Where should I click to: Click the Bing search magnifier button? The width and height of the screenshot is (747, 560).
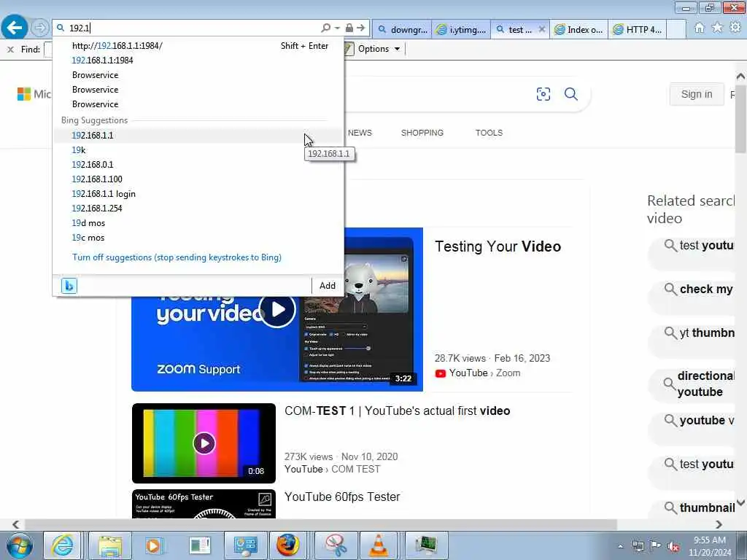pyautogui.click(x=570, y=94)
